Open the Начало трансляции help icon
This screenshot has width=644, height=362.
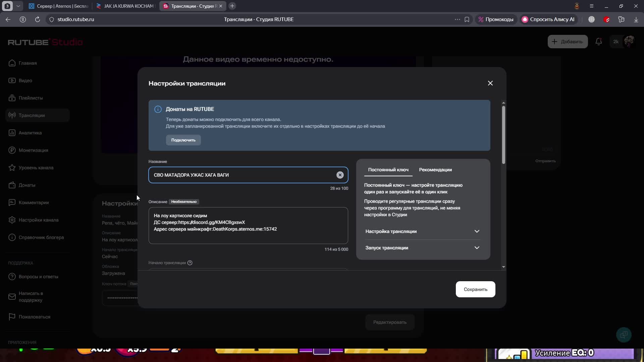pos(190,263)
